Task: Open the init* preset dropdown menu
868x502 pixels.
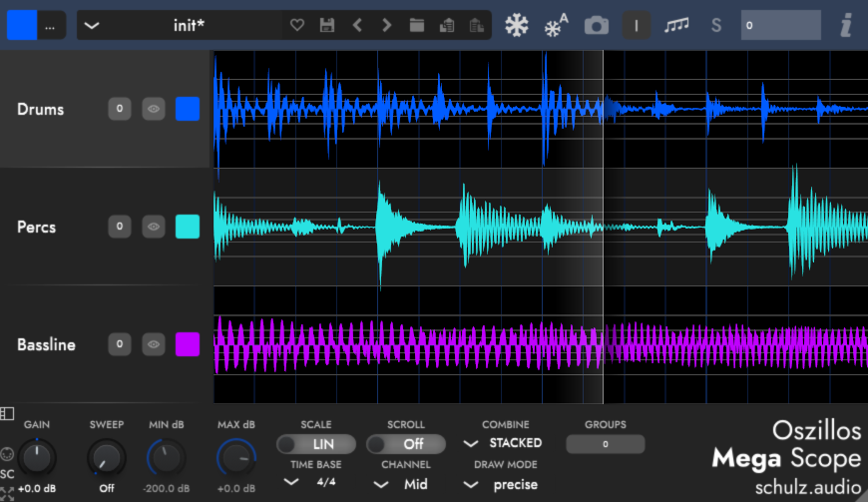Action: [93, 26]
